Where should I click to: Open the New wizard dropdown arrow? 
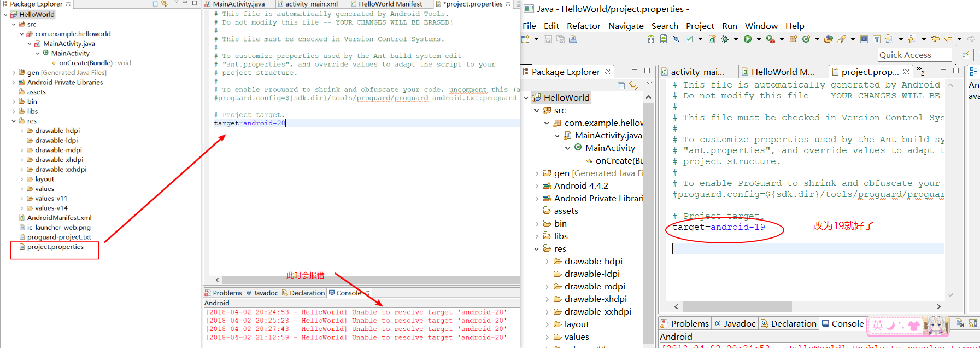[x=536, y=39]
